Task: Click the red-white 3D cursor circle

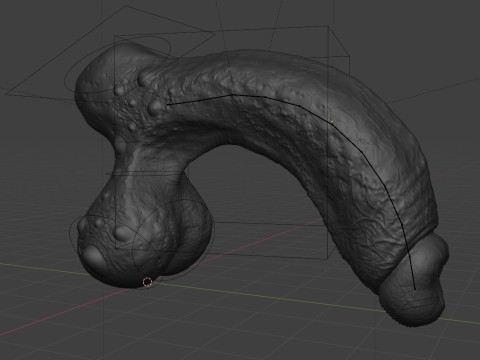Action: tap(147, 282)
